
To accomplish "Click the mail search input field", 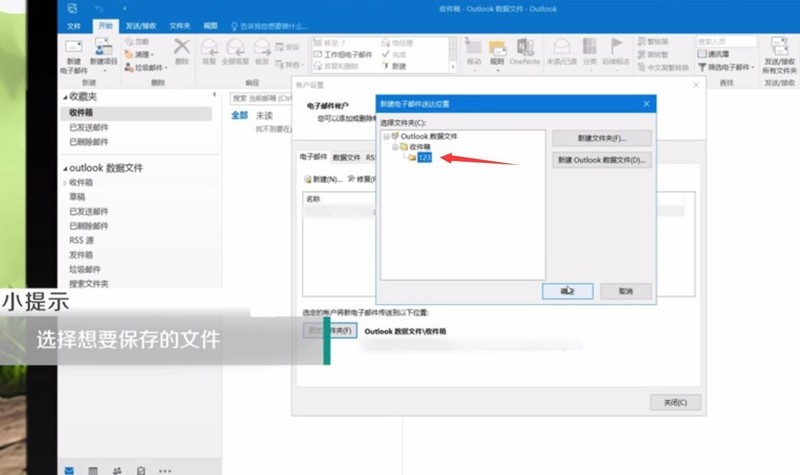I will coord(261,98).
